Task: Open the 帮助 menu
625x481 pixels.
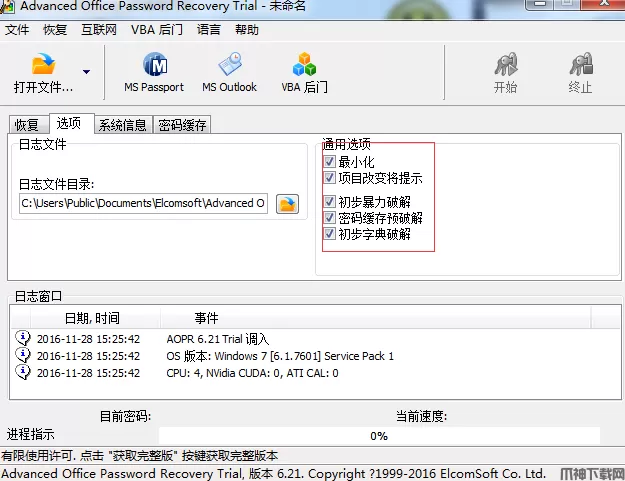Action: pyautogui.click(x=247, y=30)
